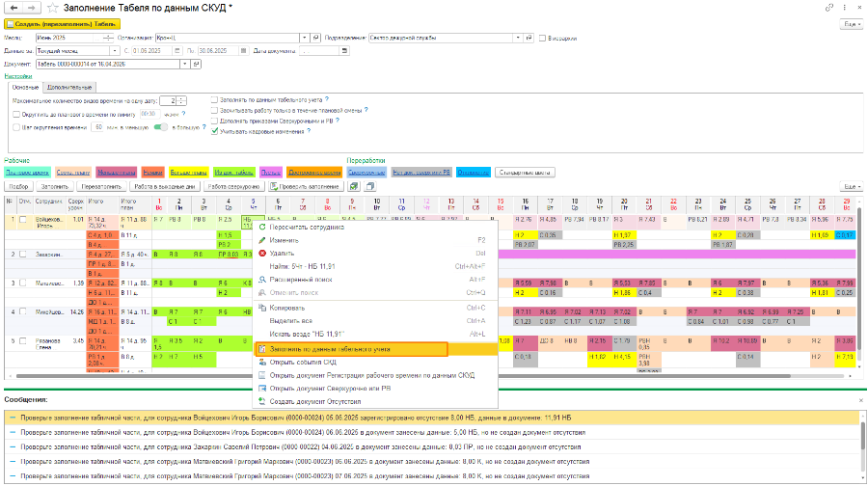868x486 pixels.
Task: Open the Еще menu above the table
Action: pos(852,186)
